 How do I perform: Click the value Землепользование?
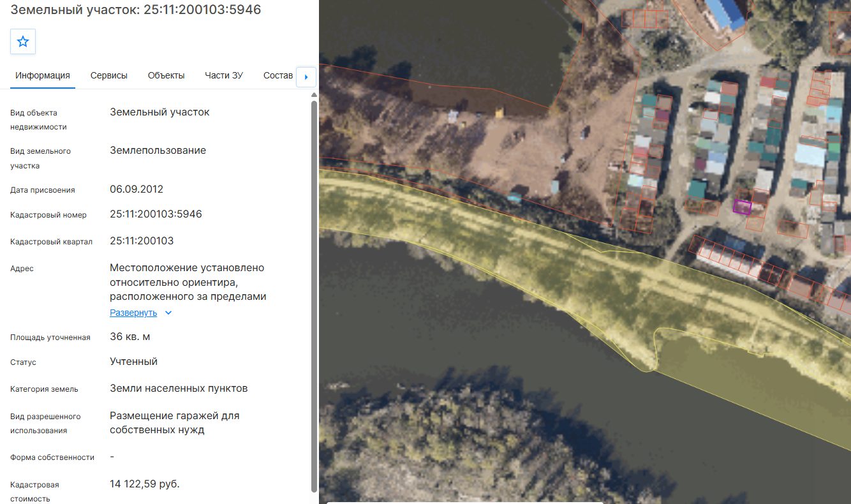click(158, 151)
